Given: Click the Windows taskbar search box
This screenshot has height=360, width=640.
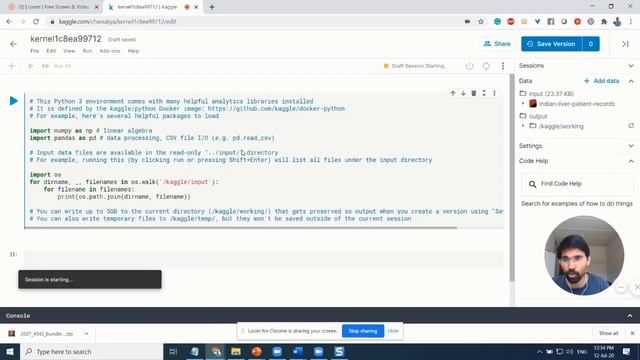Looking at the screenshot, I should 91,351.
